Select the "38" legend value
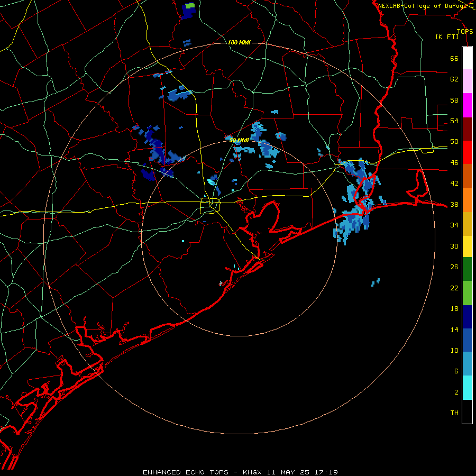Image resolution: width=476 pixels, height=476 pixels. coord(454,205)
